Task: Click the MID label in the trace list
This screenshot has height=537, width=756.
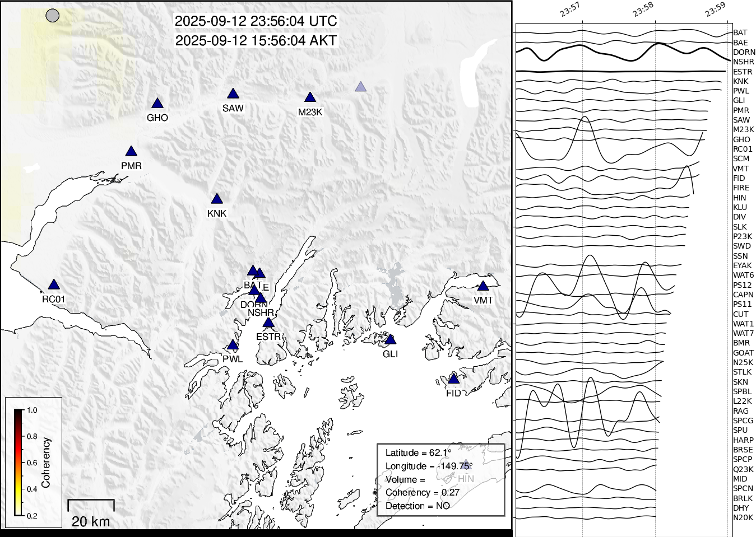Action: (x=740, y=479)
